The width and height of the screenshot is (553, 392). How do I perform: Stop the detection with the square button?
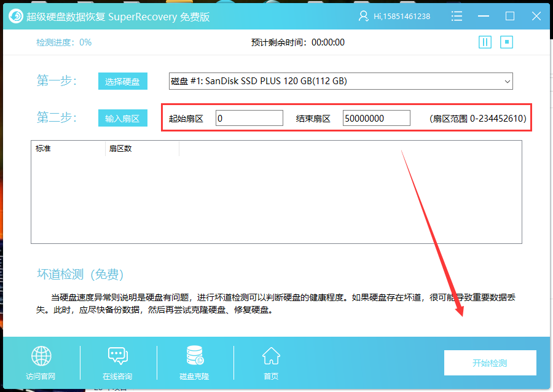click(x=506, y=42)
